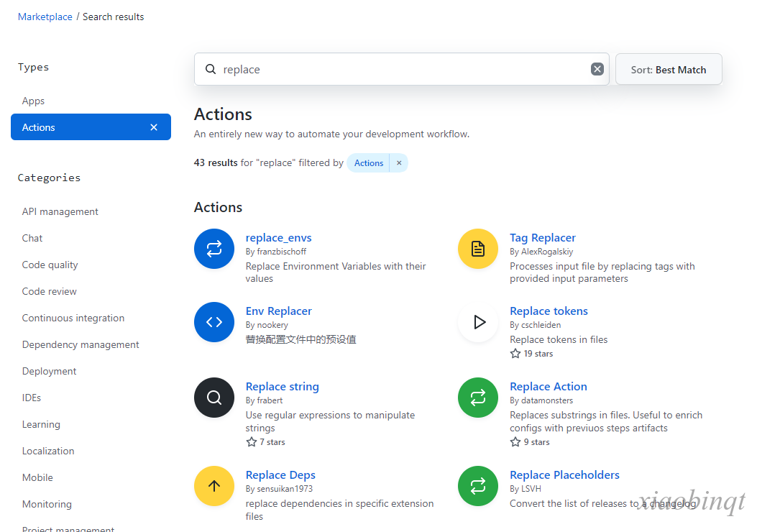
Task: Click the "By datamonsters" author text
Action: pos(541,400)
